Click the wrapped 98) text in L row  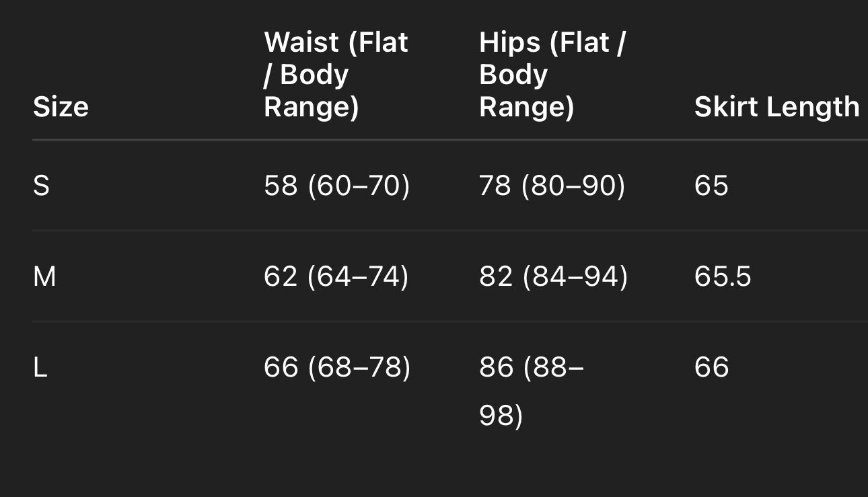[501, 416]
